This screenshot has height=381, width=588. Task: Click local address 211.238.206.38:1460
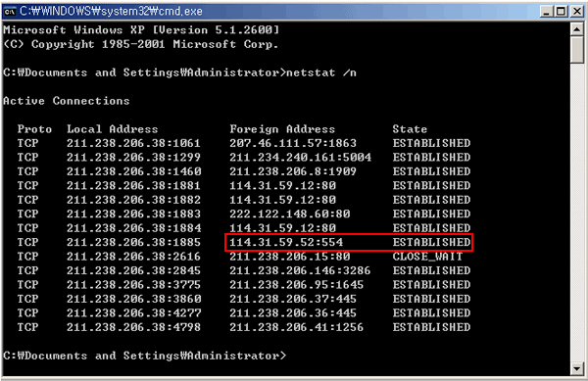tap(134, 171)
